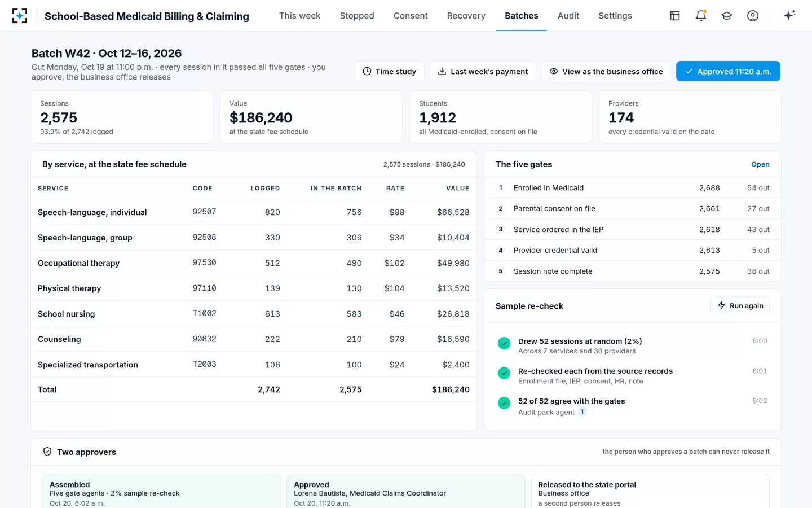Click the Speech-language, individual row
812x508 pixels.
click(253, 212)
